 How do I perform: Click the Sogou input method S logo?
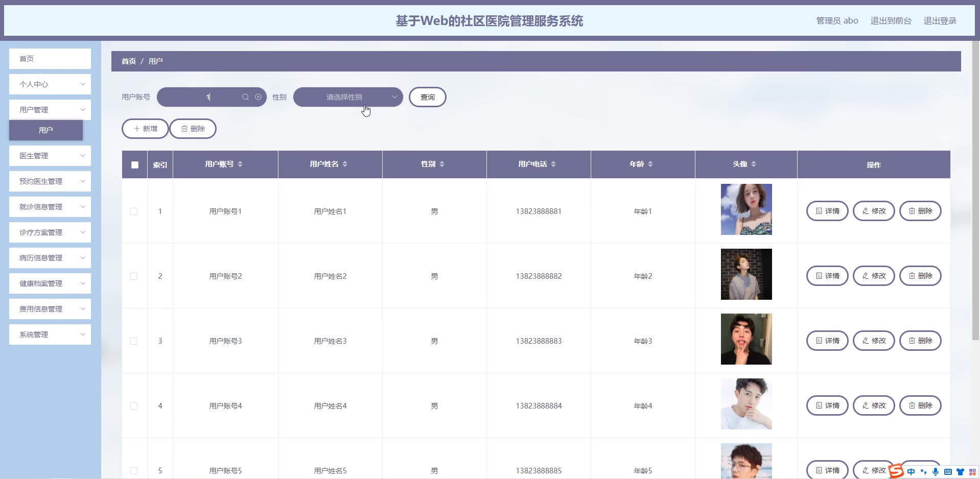click(896, 471)
